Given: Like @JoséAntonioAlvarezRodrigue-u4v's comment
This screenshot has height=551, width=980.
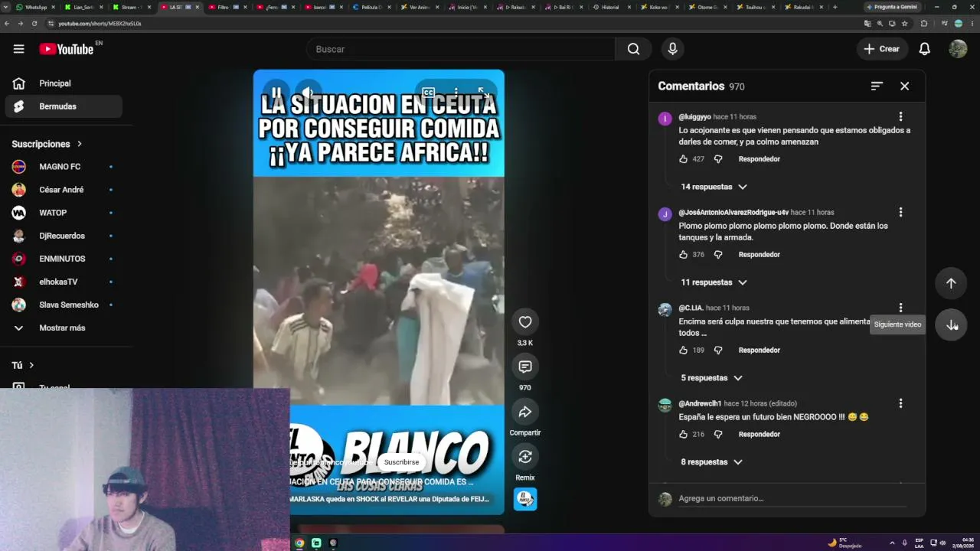Looking at the screenshot, I should pos(683,255).
